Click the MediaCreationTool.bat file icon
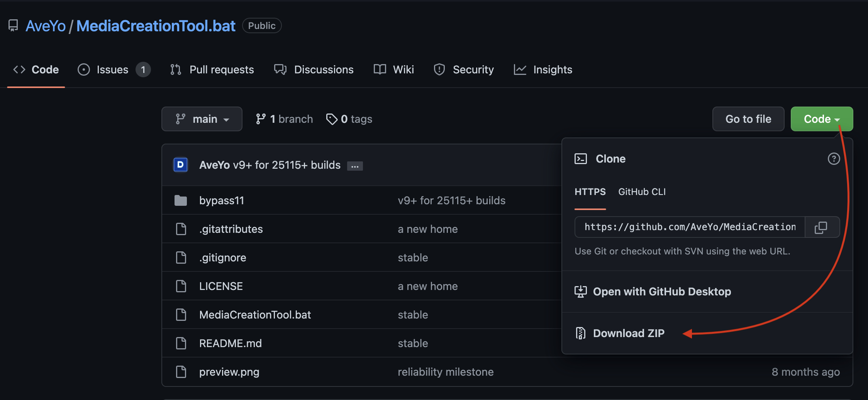868x400 pixels. [x=181, y=315]
